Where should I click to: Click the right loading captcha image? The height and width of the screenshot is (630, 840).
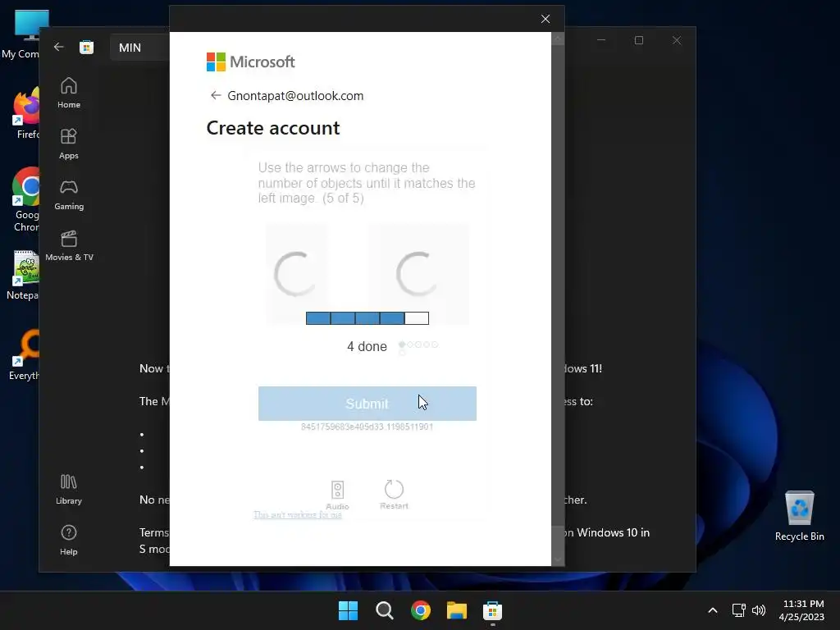coord(418,273)
